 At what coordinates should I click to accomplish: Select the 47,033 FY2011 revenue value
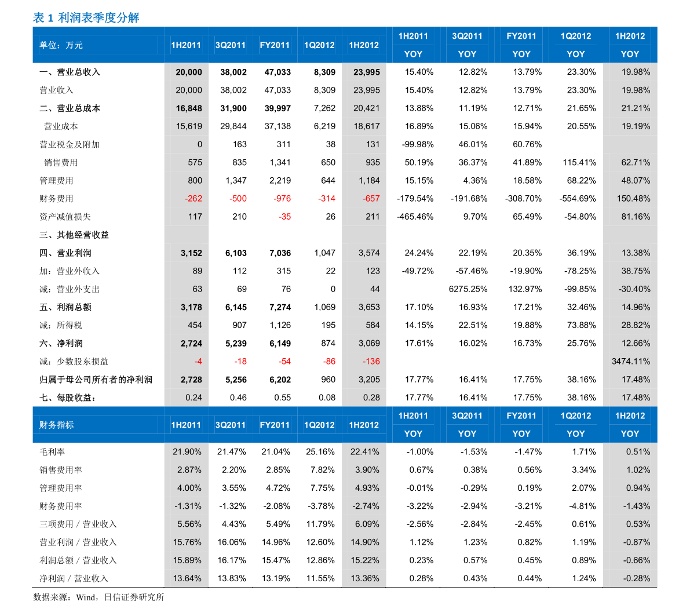pos(278,72)
